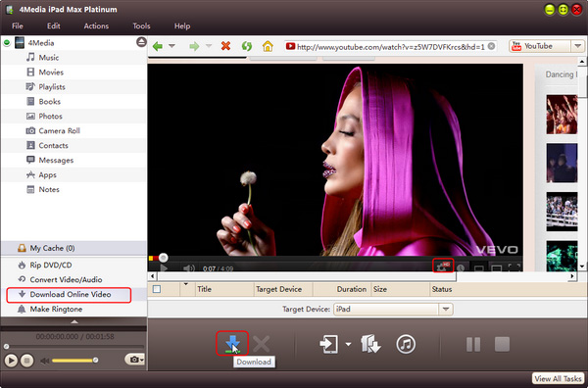This screenshot has height=388, width=588.
Task: Open the transfer button dropdown arrow
Action: [348, 344]
